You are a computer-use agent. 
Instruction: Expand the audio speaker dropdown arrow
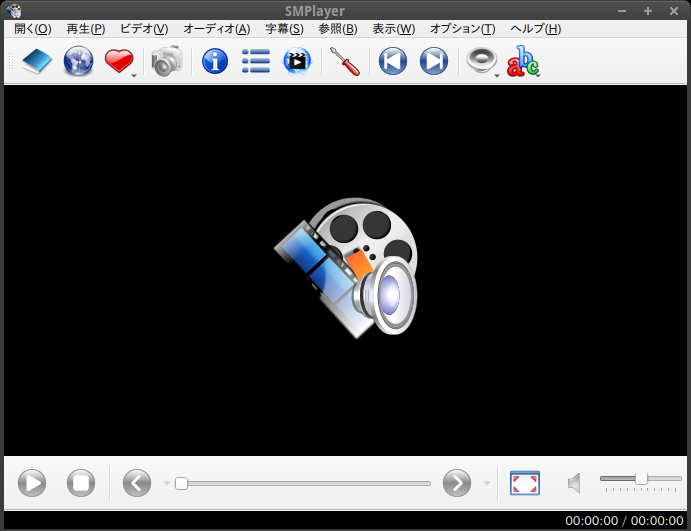point(497,76)
